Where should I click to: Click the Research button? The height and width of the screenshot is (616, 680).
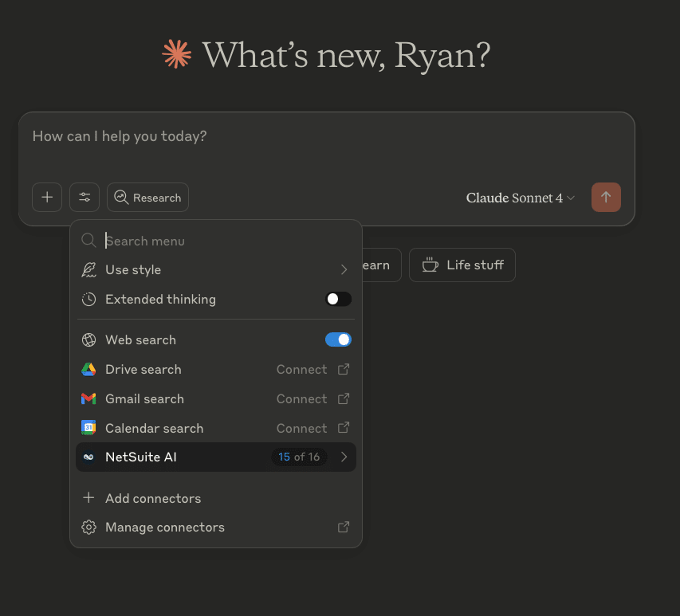point(148,198)
